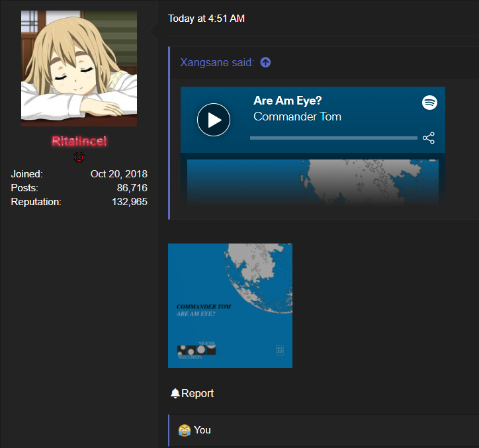Viewport: 479px width, 448px height.
Task: Click the crying-laughing emoji reaction
Action: pyautogui.click(x=184, y=430)
